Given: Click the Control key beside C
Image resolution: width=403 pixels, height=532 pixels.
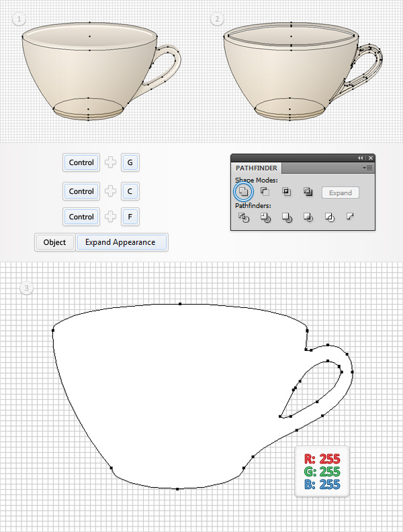Looking at the screenshot, I should (x=81, y=191).
